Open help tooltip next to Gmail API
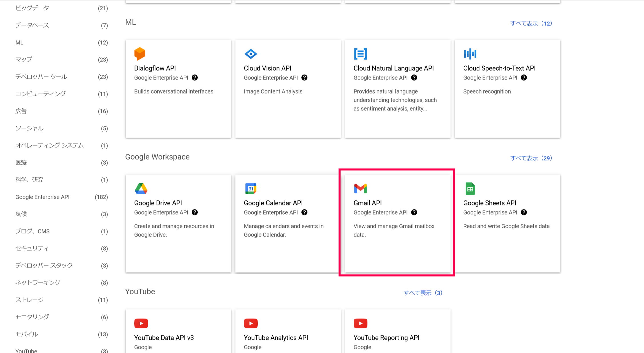The width and height of the screenshot is (644, 353). [x=414, y=212]
